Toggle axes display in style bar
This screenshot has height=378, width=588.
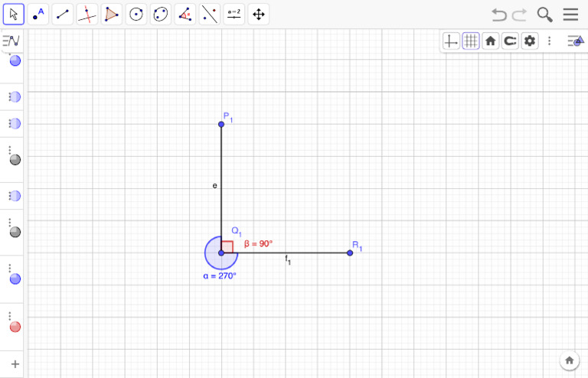click(451, 41)
